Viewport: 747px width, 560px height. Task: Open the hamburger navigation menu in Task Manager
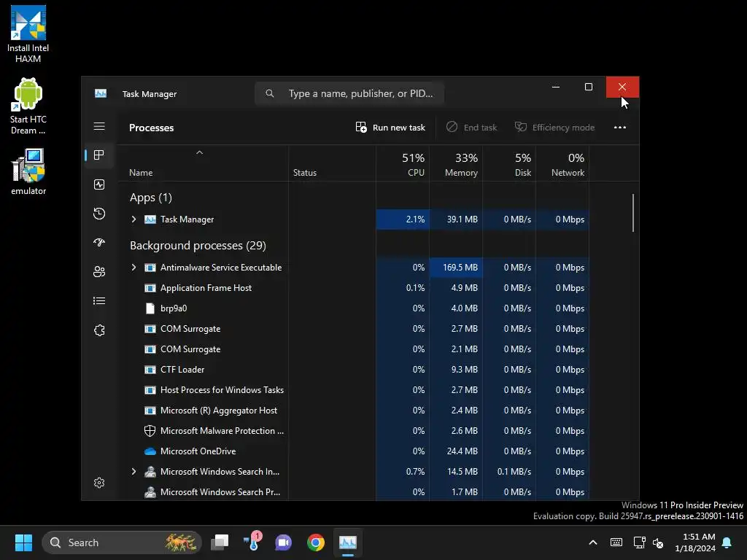(99, 126)
